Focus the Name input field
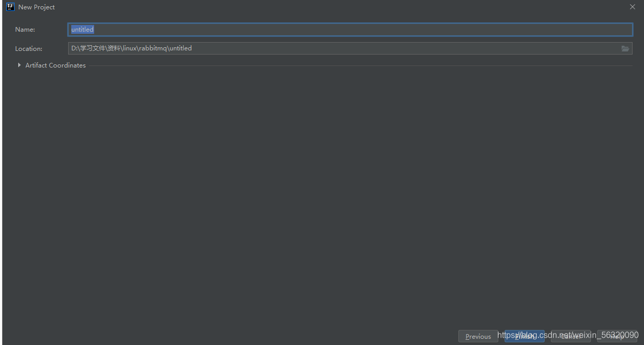This screenshot has height=345, width=644. (x=350, y=30)
